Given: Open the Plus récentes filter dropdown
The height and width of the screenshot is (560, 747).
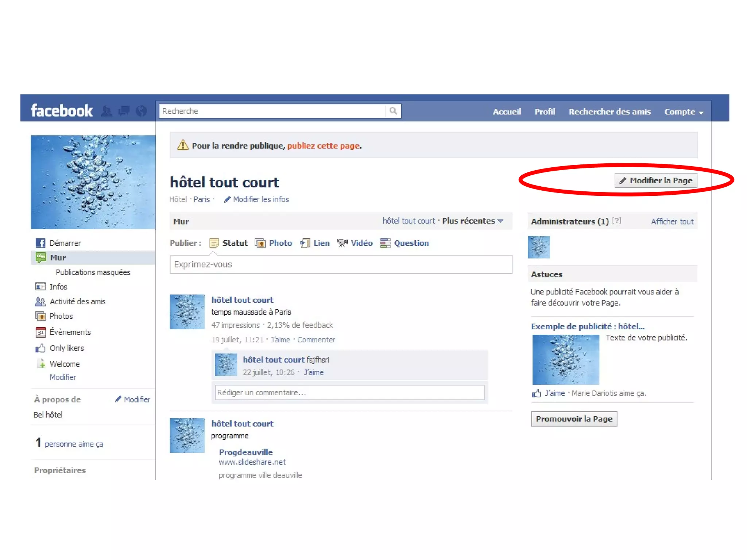Looking at the screenshot, I should [x=473, y=221].
